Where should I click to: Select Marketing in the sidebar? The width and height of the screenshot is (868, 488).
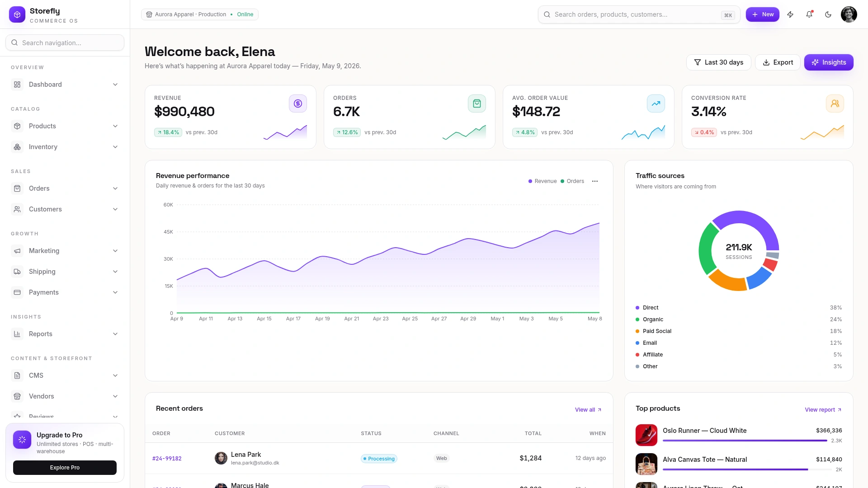coord(65,251)
